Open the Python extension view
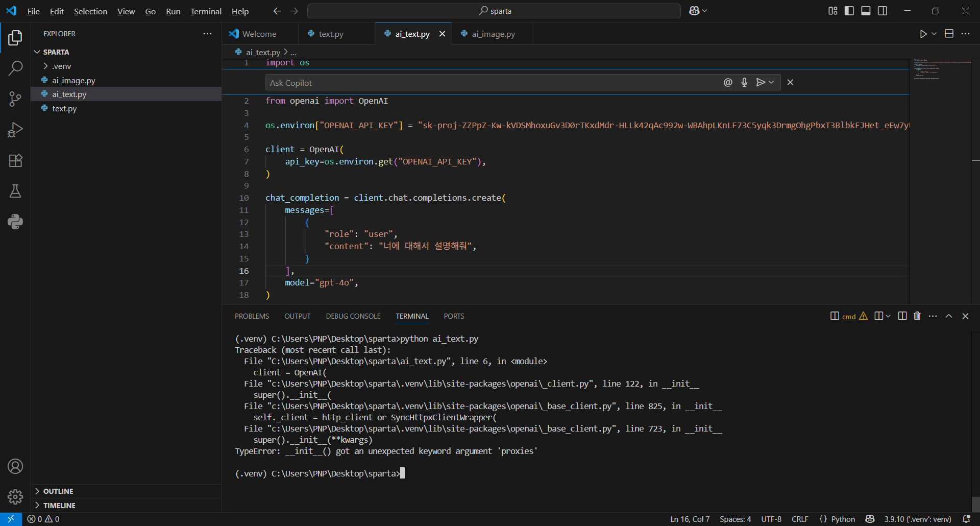980x526 pixels. click(15, 222)
